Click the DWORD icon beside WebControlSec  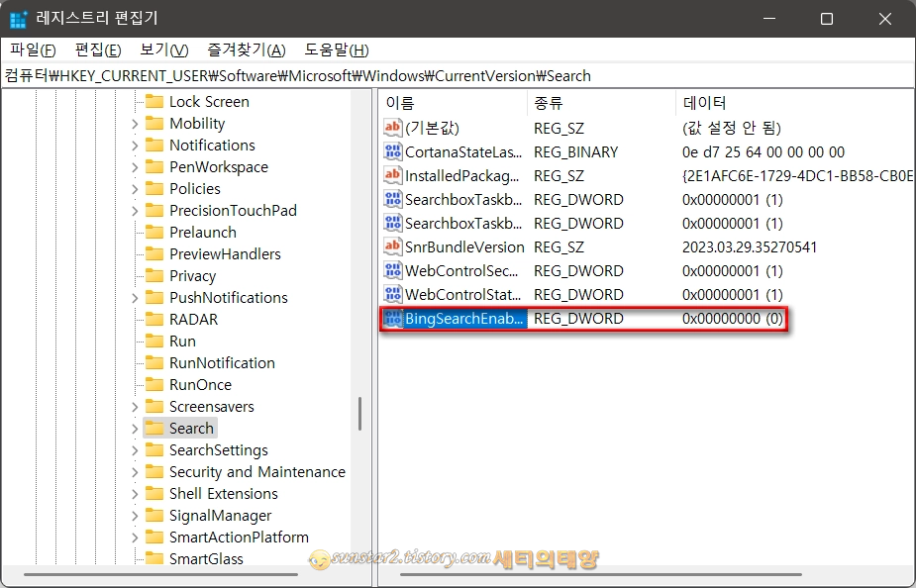pyautogui.click(x=389, y=270)
